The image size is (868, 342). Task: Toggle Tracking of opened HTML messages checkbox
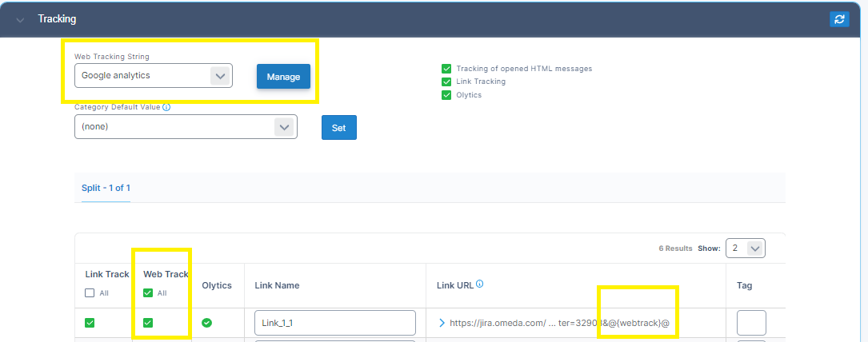click(446, 69)
